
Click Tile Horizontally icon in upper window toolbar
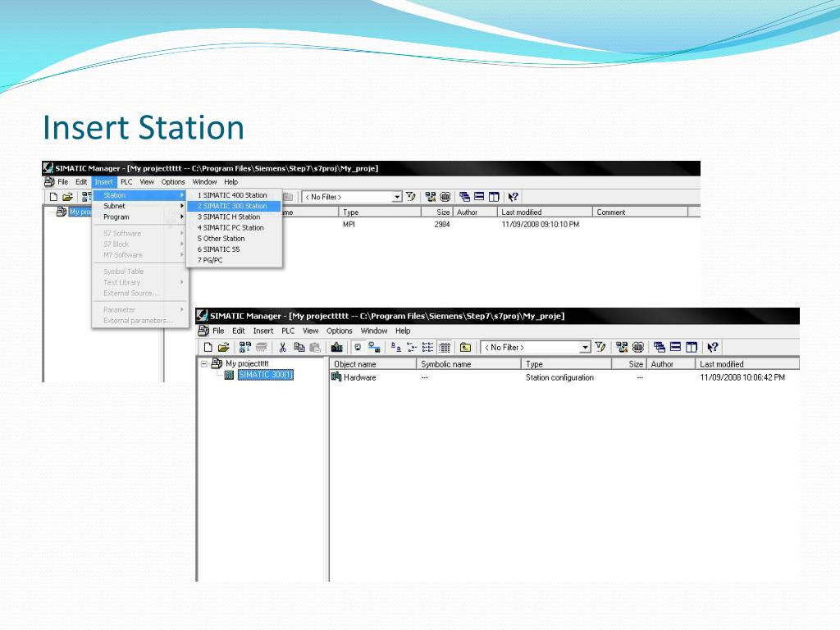479,197
